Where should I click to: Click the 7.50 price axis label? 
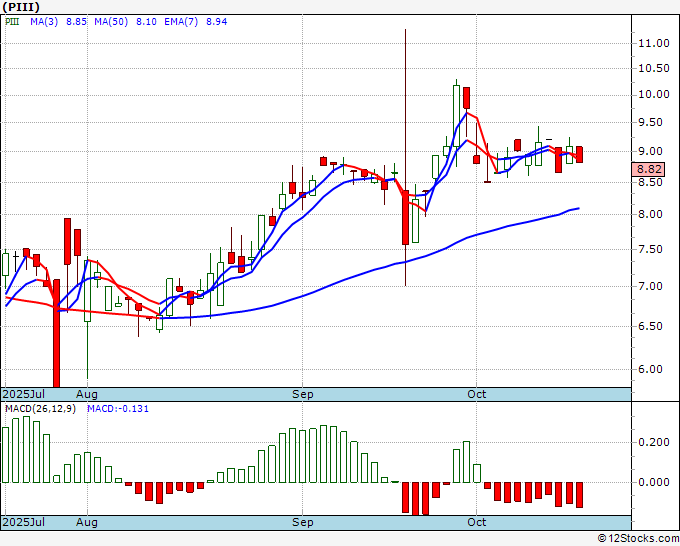tap(650, 249)
